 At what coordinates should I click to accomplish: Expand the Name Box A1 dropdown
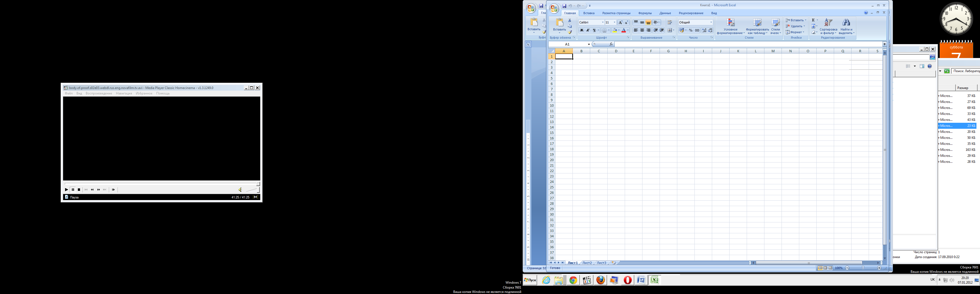(589, 44)
